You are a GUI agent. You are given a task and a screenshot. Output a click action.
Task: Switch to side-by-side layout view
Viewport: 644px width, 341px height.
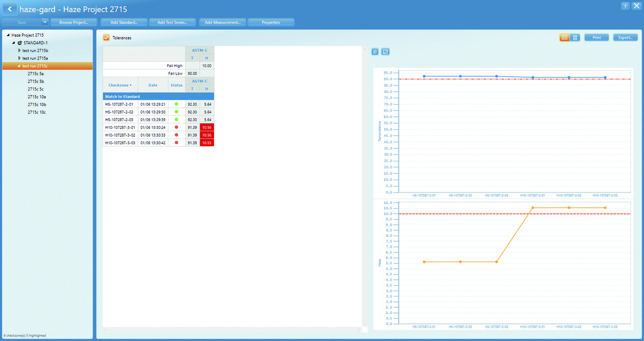click(x=564, y=38)
